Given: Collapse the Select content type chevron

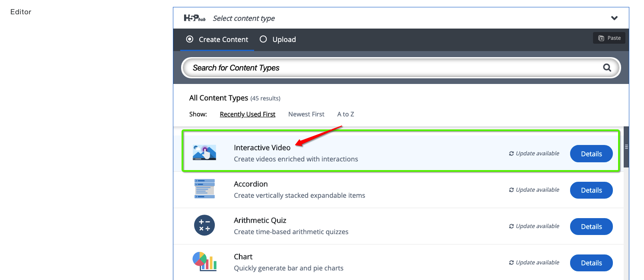Looking at the screenshot, I should pos(614,18).
